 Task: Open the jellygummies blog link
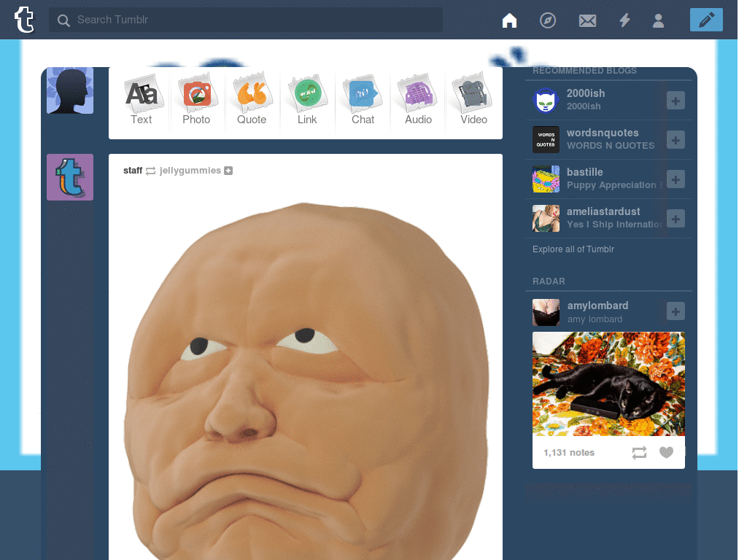pos(190,171)
